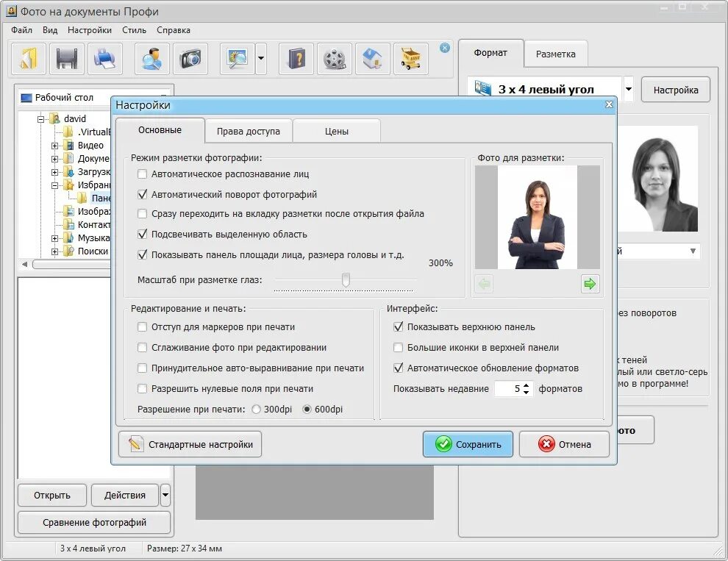The image size is (728, 561).
Task: Enable Автоматическое распознавание лиц checkbox
Action: click(143, 174)
